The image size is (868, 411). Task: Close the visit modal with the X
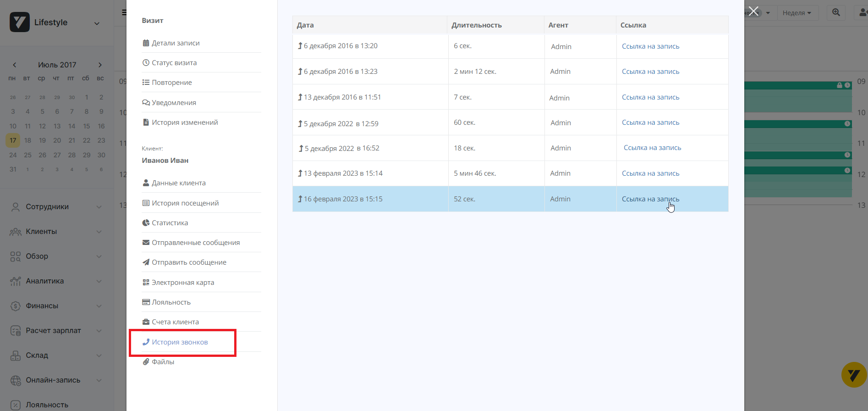753,11
